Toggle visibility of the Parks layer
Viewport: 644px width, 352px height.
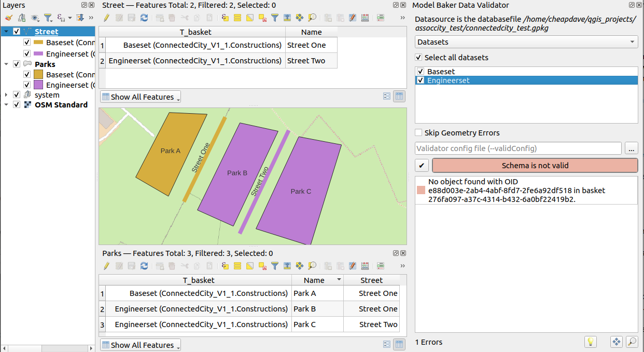(17, 64)
